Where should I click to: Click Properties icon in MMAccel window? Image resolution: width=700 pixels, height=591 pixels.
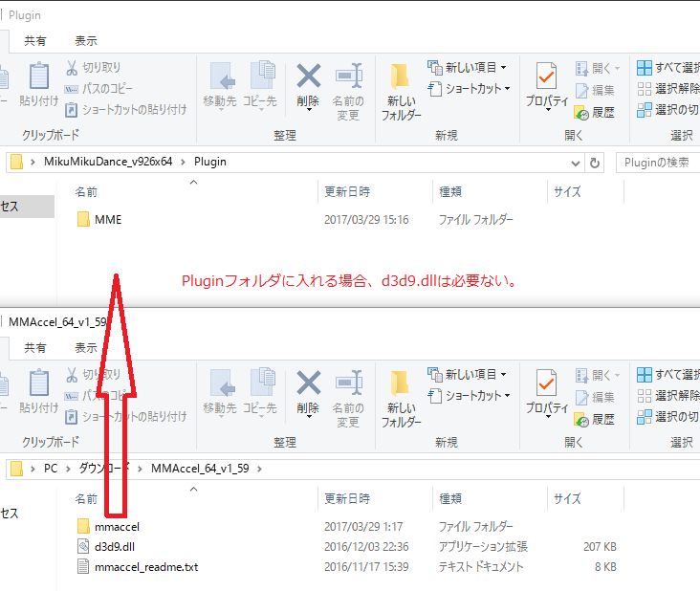(546, 383)
